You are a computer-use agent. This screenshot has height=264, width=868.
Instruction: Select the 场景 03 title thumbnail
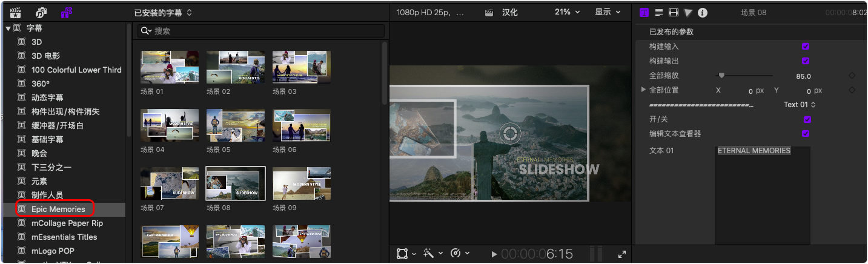302,67
